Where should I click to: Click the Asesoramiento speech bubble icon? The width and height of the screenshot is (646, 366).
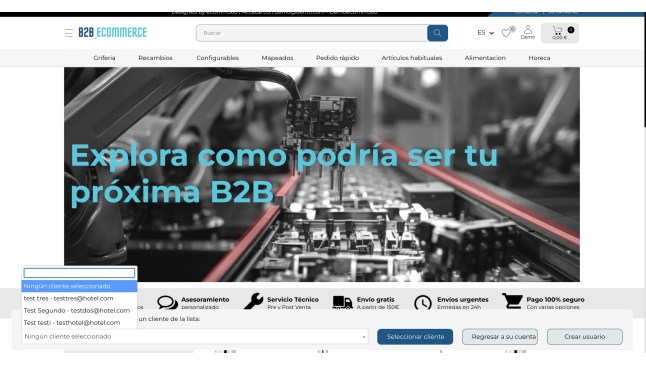pos(167,303)
